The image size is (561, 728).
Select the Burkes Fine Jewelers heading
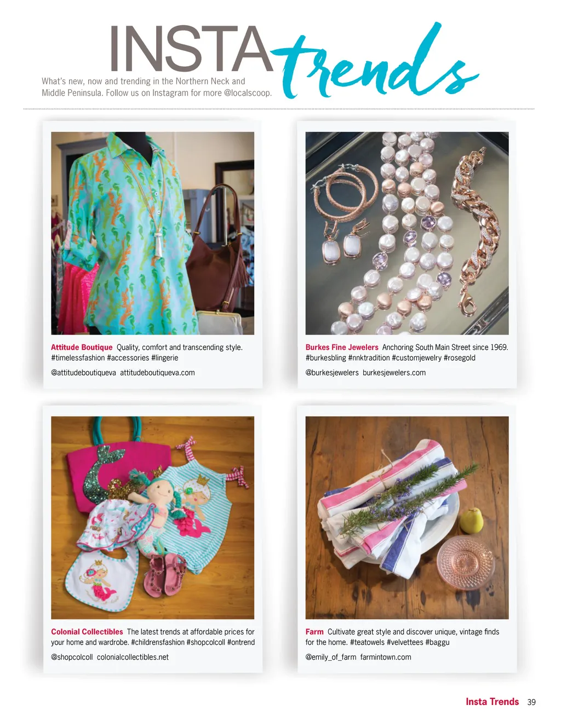coord(342,348)
